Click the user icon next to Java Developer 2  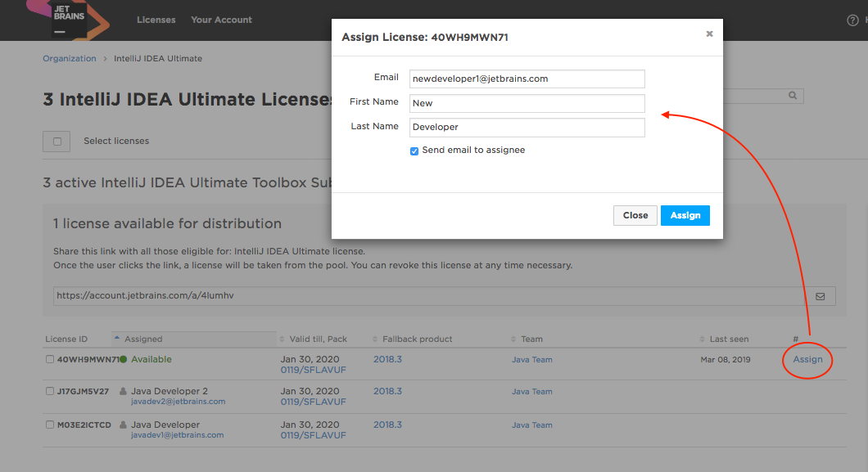(x=123, y=392)
